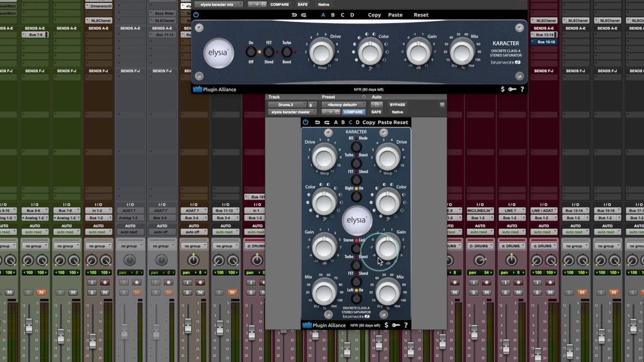Image resolution: width=644 pixels, height=362 pixels.
Task: Open Bus 5-6 input selector dropdown
Action: 35,211
